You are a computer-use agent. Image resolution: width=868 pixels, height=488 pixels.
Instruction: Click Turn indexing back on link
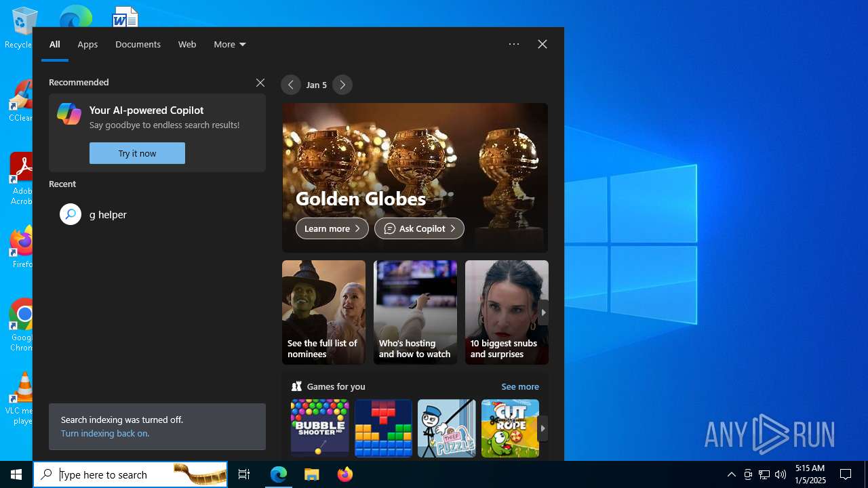click(x=105, y=433)
